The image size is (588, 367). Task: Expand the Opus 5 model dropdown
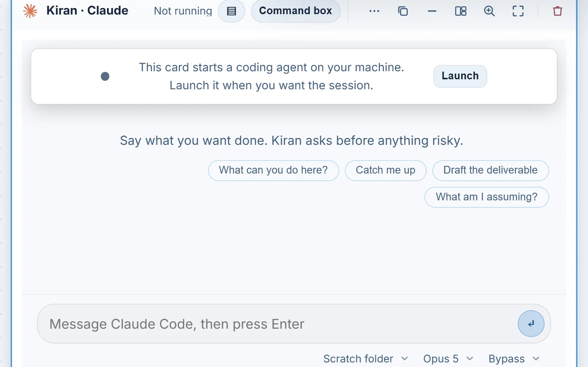point(448,359)
